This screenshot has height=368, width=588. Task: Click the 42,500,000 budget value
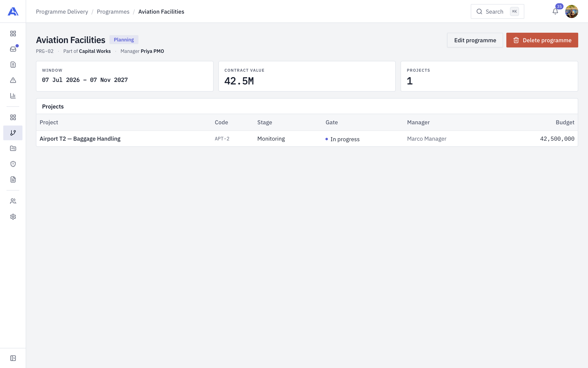pos(557,139)
